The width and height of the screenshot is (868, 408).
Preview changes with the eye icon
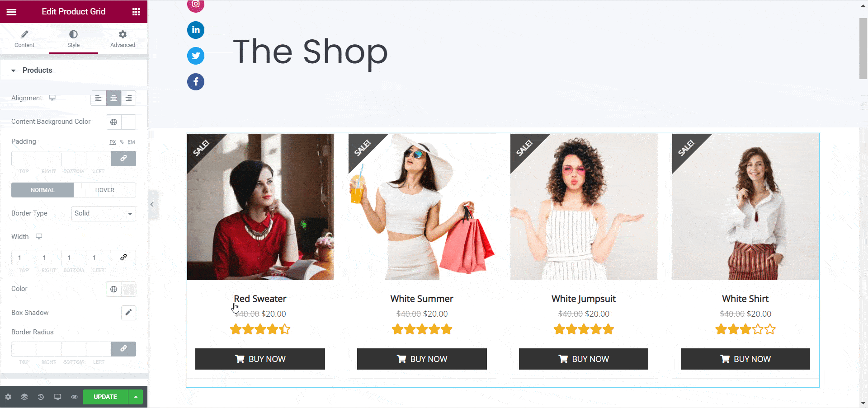tap(74, 397)
